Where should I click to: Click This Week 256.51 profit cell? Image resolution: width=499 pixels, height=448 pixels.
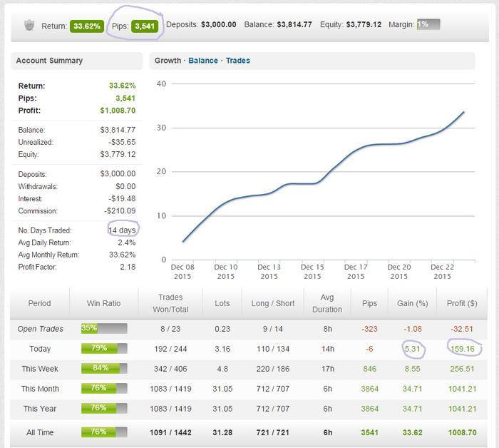(x=462, y=369)
